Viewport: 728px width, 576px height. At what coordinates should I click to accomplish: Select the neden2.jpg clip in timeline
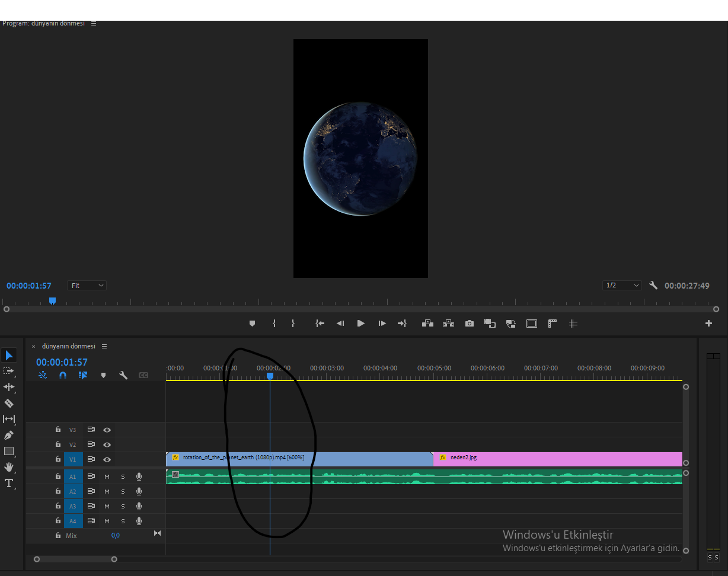click(557, 459)
